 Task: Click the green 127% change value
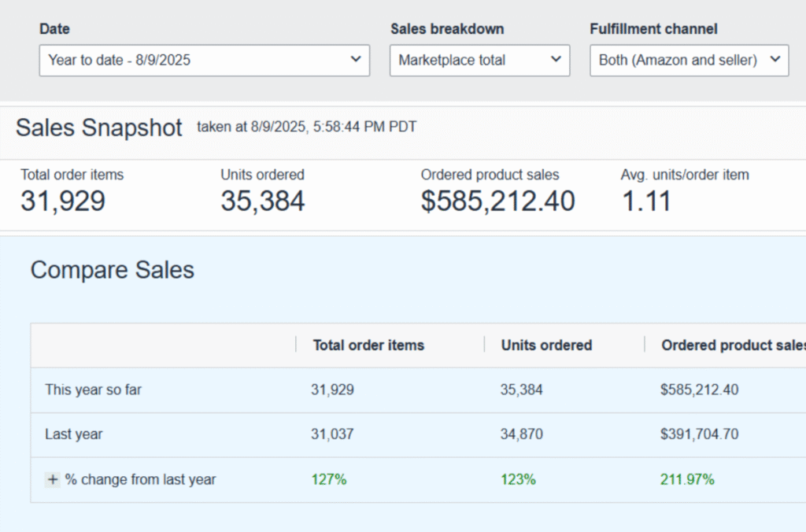(328, 479)
